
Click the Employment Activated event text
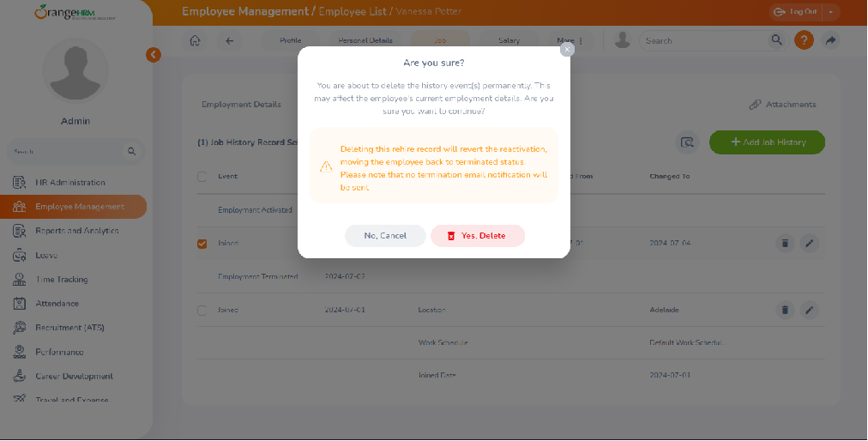click(256, 210)
